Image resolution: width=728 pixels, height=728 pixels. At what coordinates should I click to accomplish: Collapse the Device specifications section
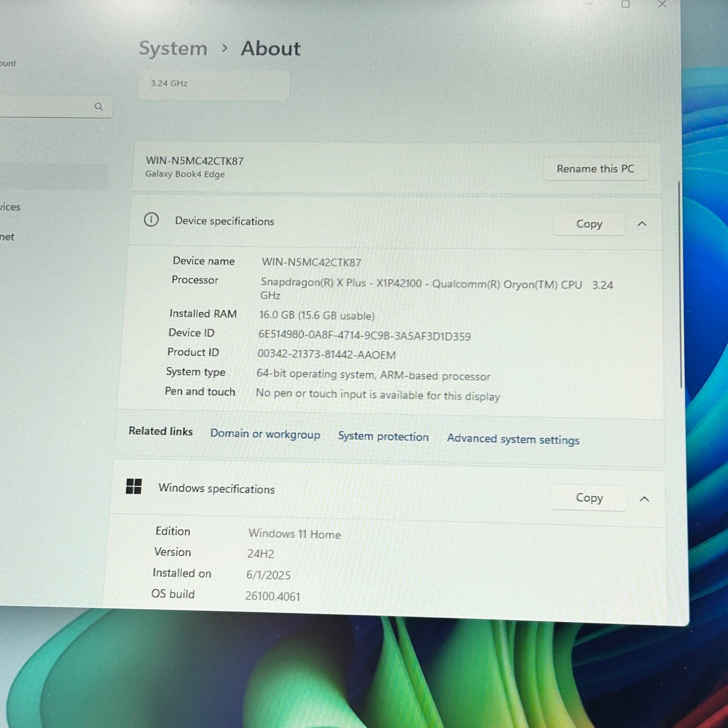[642, 224]
